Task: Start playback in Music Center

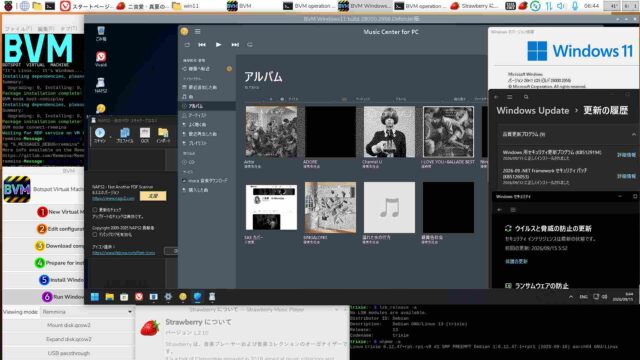Action: [218, 44]
